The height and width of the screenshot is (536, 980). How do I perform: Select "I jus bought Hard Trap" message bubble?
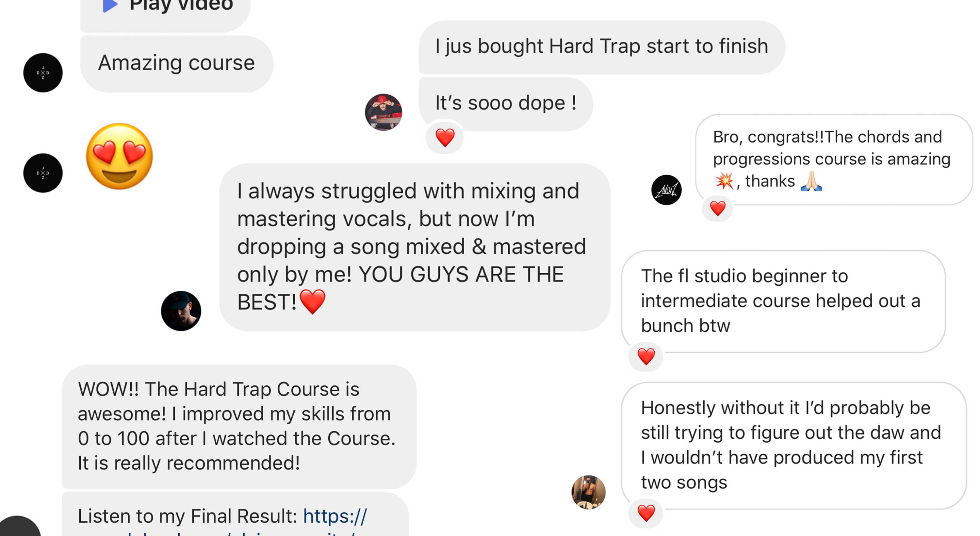[x=602, y=47]
